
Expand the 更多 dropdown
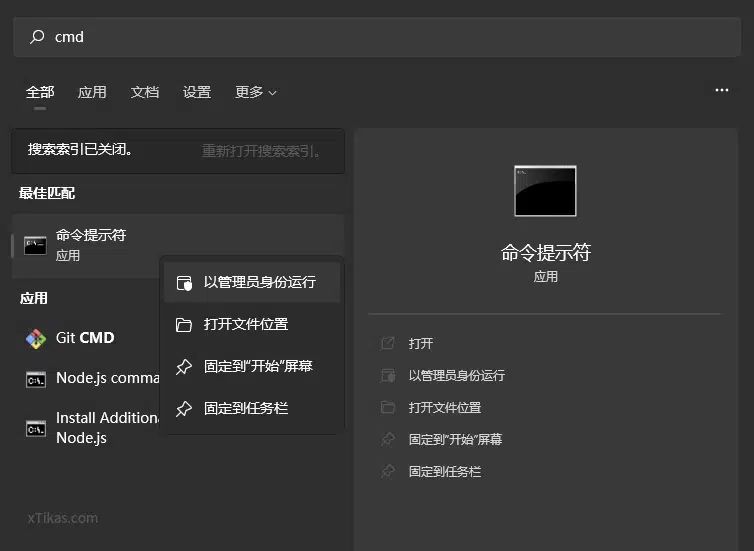click(256, 92)
